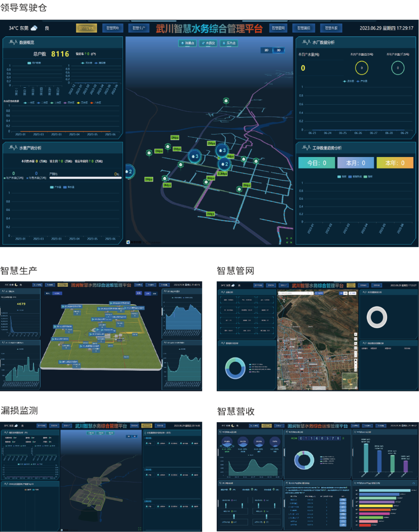Screen dimensions: 419x532
Task: Select the cluster marker 2 above 0.3Mpa label
Action: click(224, 164)
